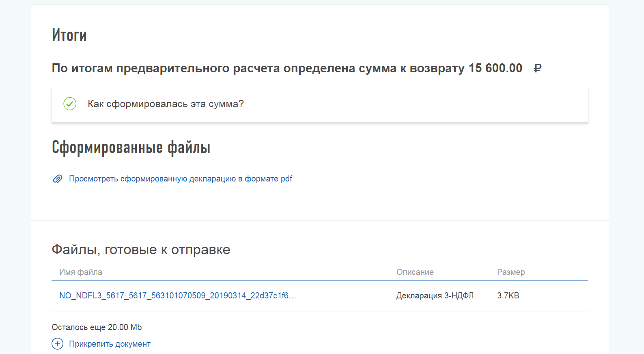Open "Просмотреть сформированную декларацию в формате pdf"
This screenshot has width=644, height=354.
[x=181, y=179]
